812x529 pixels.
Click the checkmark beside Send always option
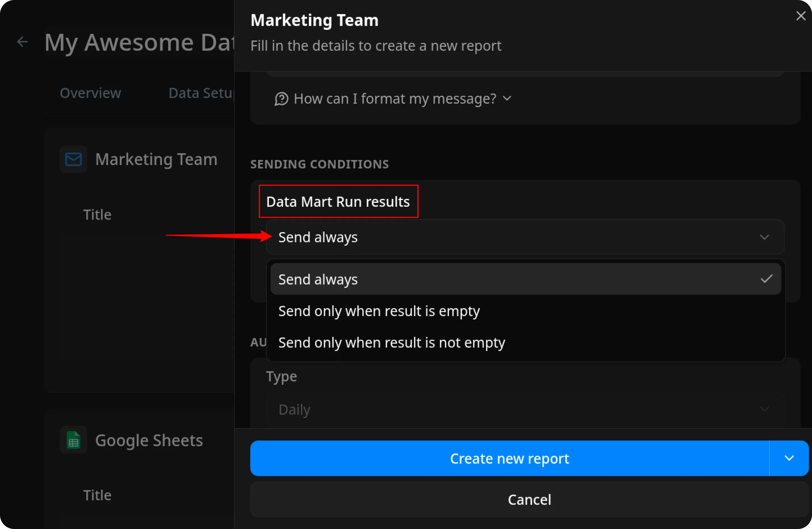[766, 279]
